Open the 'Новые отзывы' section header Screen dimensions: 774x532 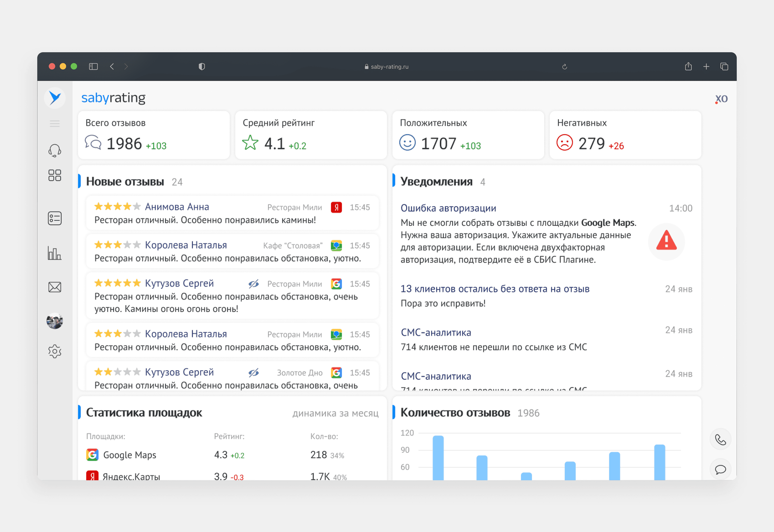point(125,182)
